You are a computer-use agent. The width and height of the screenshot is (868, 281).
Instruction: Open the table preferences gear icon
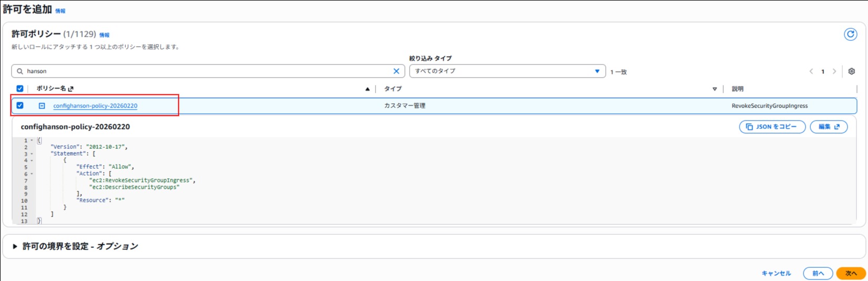coord(852,71)
